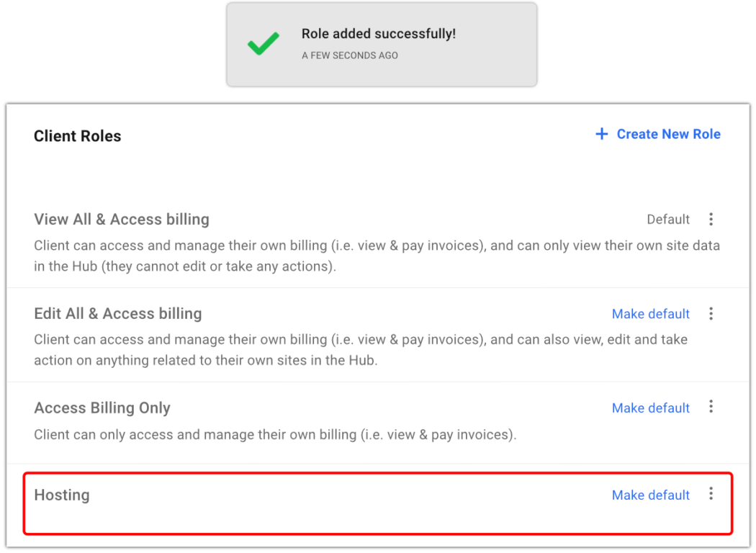Click Make default on the Hosting role
Image resolution: width=756 pixels, height=553 pixels.
pos(650,495)
